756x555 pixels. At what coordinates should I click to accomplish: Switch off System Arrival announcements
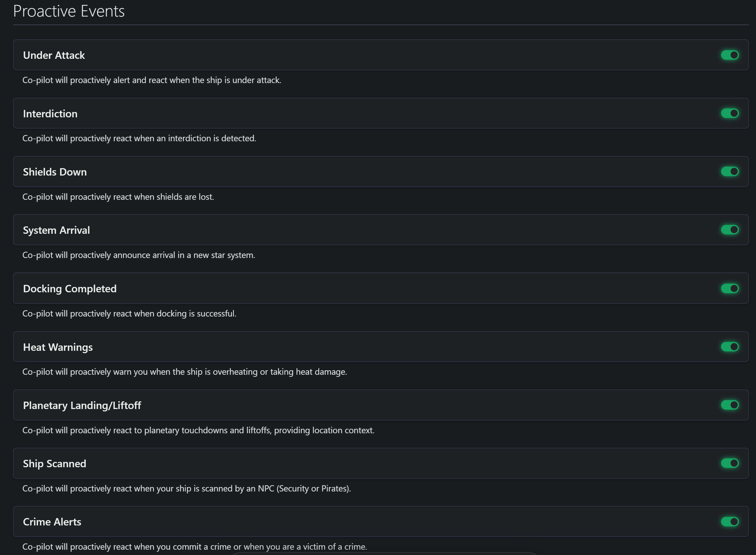[730, 230]
